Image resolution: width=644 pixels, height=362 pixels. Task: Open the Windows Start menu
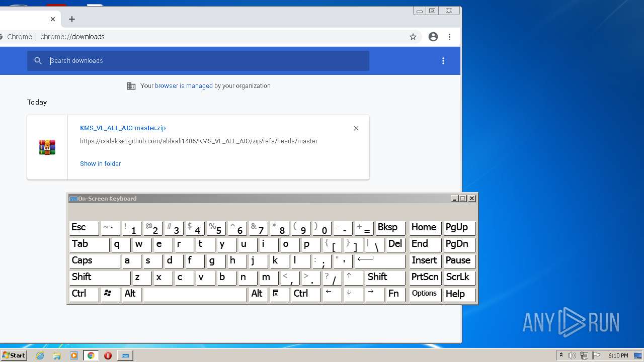(x=14, y=355)
